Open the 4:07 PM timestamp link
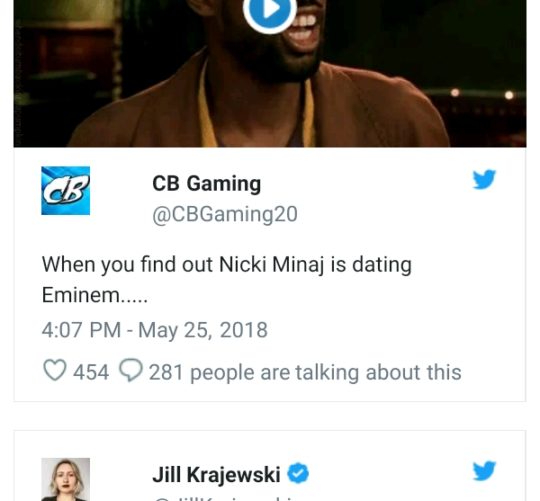540x501 pixels. coord(81,330)
